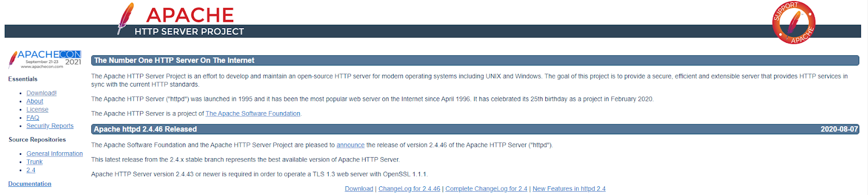Click the ApacheCon 2021 banner image
Image resolution: width=868 pixels, height=195 pixels.
pyautogui.click(x=44, y=59)
